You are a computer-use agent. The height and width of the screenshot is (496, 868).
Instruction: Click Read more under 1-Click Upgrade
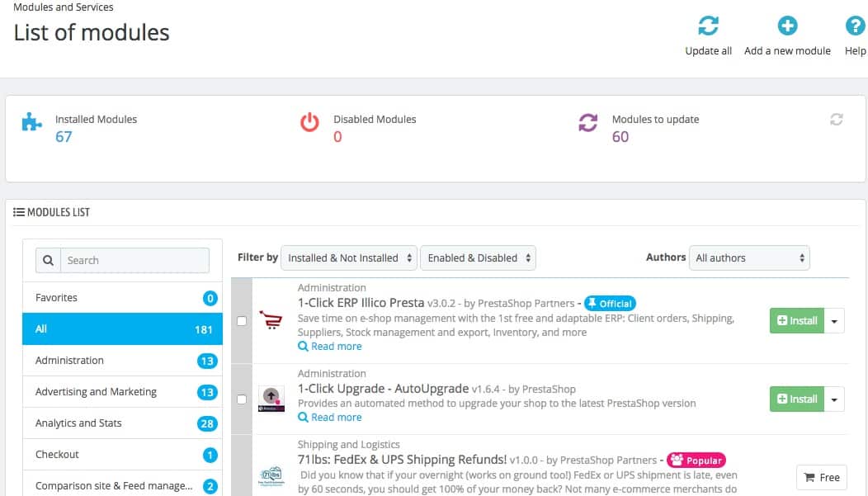coord(330,417)
